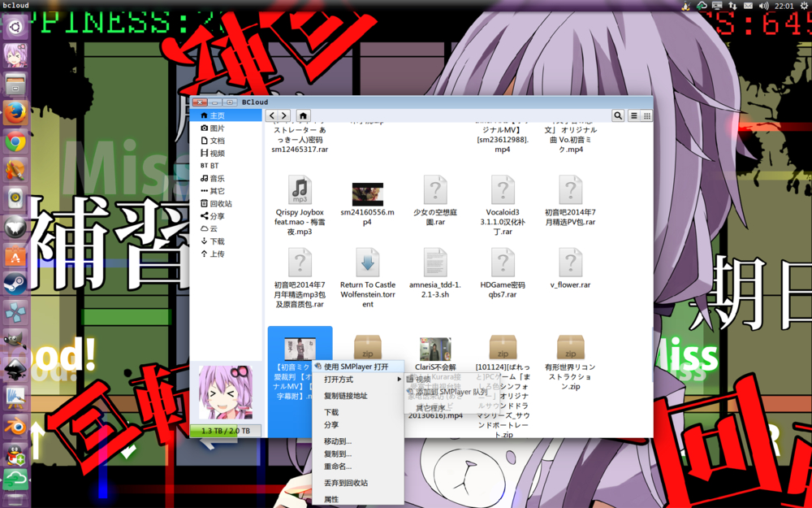Choose 移动到... move to option
The width and height of the screenshot is (812, 508).
(x=358, y=441)
